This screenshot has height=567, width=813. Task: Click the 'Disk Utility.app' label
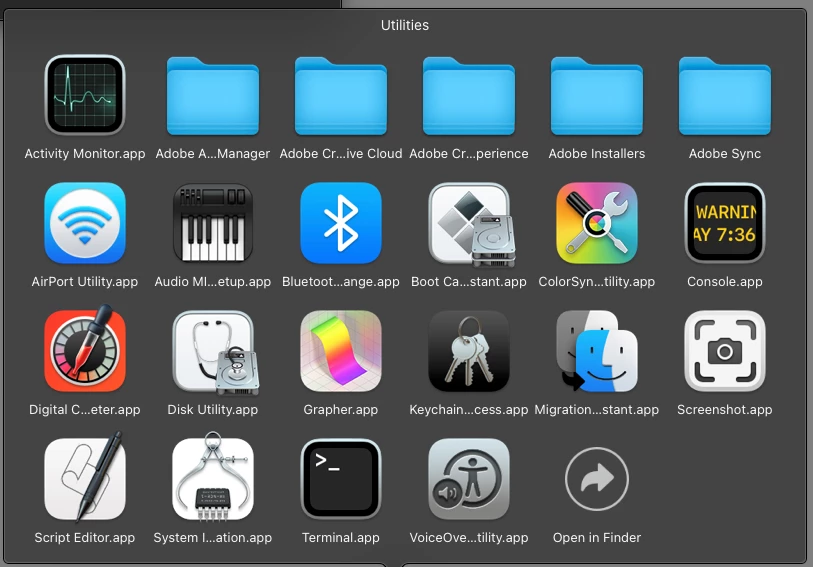click(x=213, y=409)
